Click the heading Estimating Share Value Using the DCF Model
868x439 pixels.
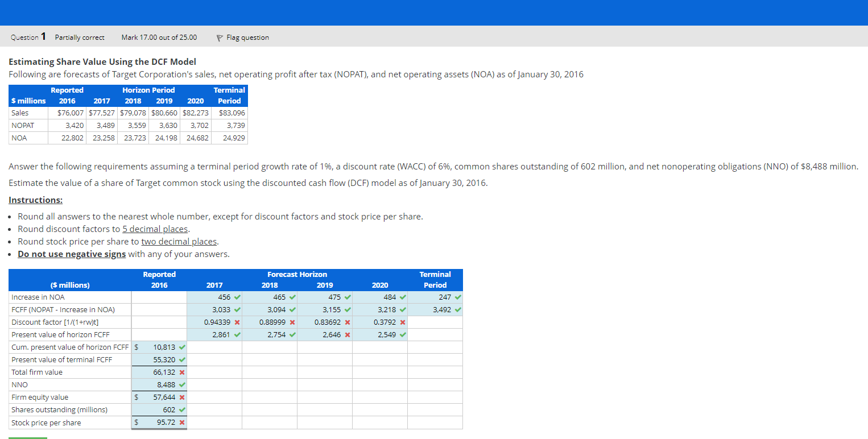102,61
